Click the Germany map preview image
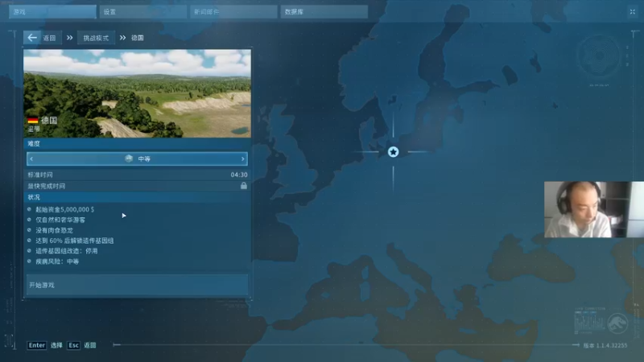644x362 pixels. pos(137,93)
